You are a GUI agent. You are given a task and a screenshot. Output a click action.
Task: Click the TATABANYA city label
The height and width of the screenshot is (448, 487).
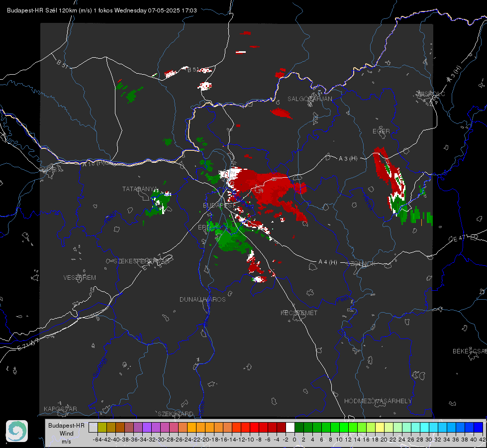(140, 189)
